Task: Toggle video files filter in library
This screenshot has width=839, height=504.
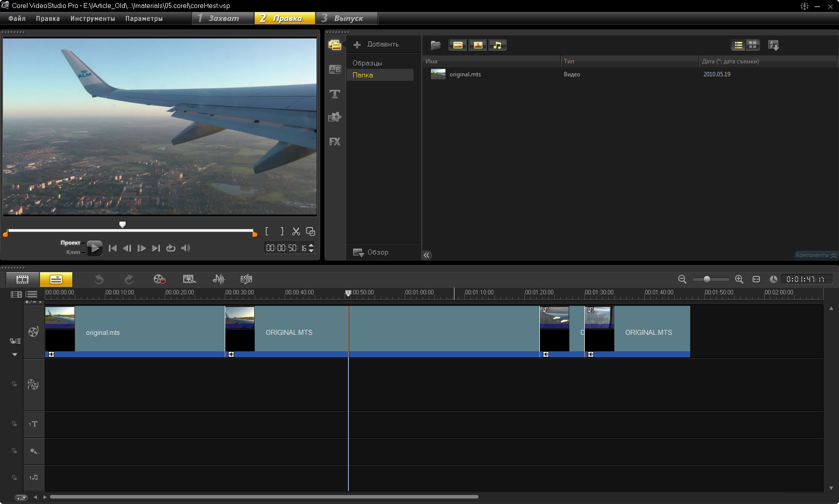Action: [x=457, y=45]
